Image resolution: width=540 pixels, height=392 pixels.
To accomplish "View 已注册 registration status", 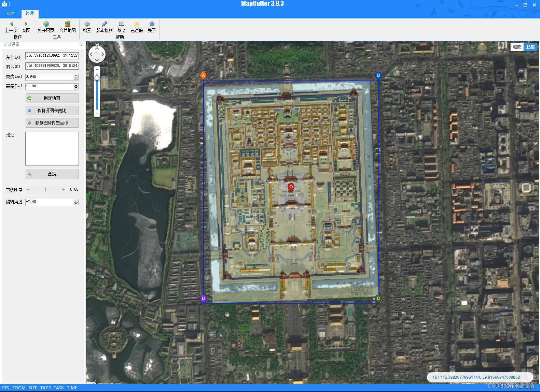I will click(x=137, y=24).
